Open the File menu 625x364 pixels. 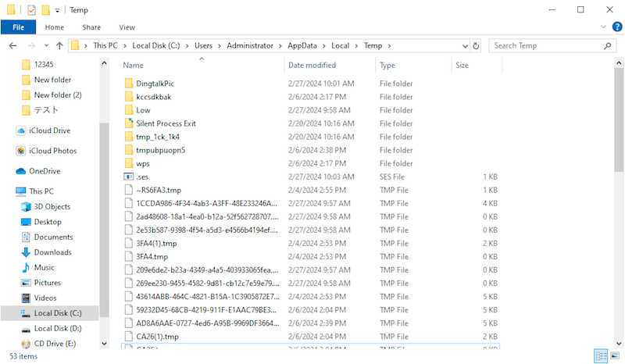pyautogui.click(x=17, y=27)
